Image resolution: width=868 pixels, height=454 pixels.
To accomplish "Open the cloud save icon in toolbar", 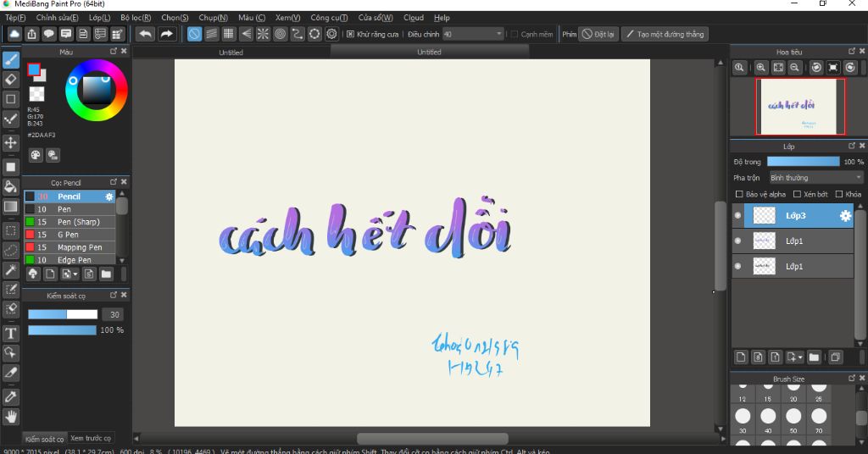I will pos(14,34).
